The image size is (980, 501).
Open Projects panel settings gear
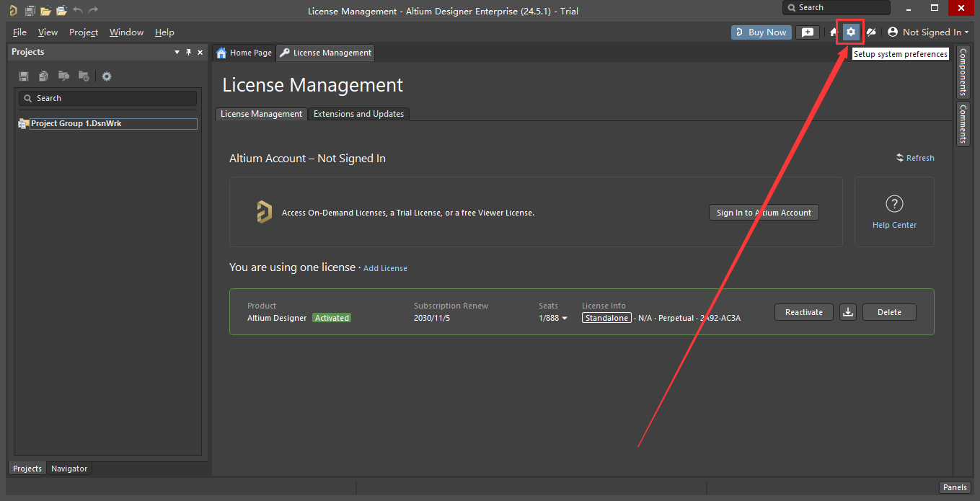[x=107, y=76]
